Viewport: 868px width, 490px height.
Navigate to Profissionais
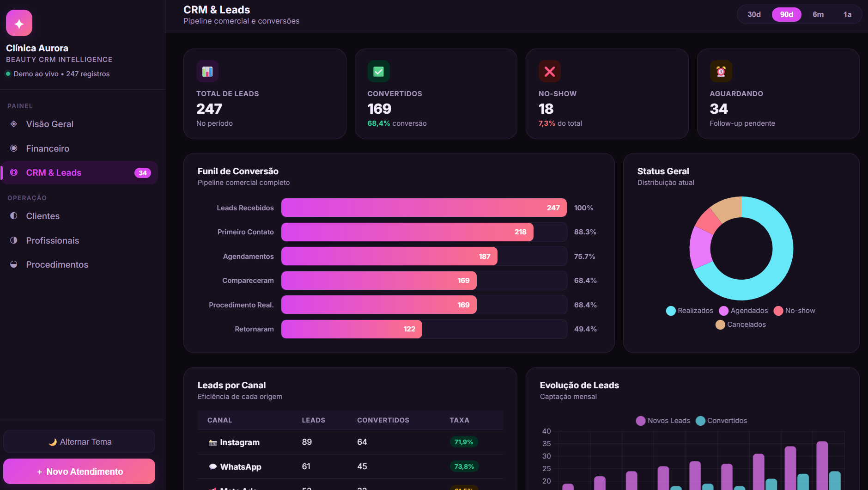point(79,240)
